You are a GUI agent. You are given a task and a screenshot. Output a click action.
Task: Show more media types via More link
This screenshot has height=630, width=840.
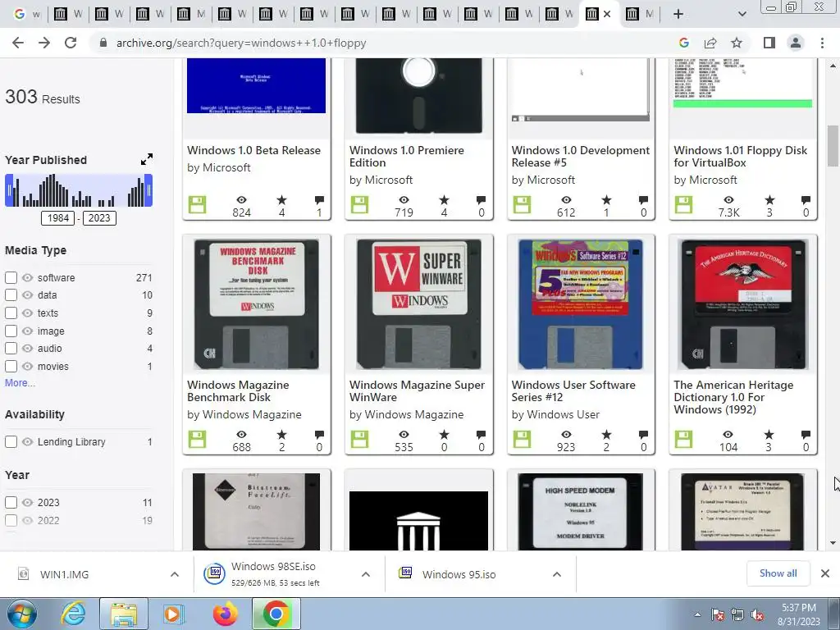(20, 383)
